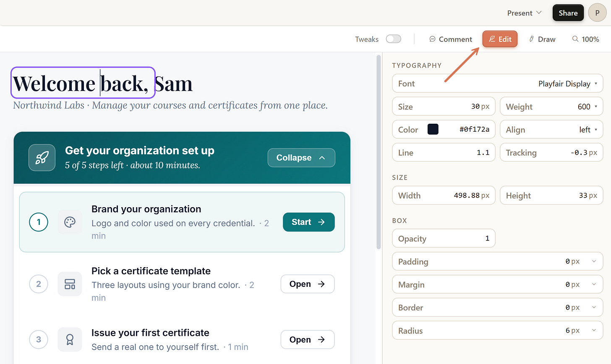Collapse the organization setup checklist

[x=301, y=158]
